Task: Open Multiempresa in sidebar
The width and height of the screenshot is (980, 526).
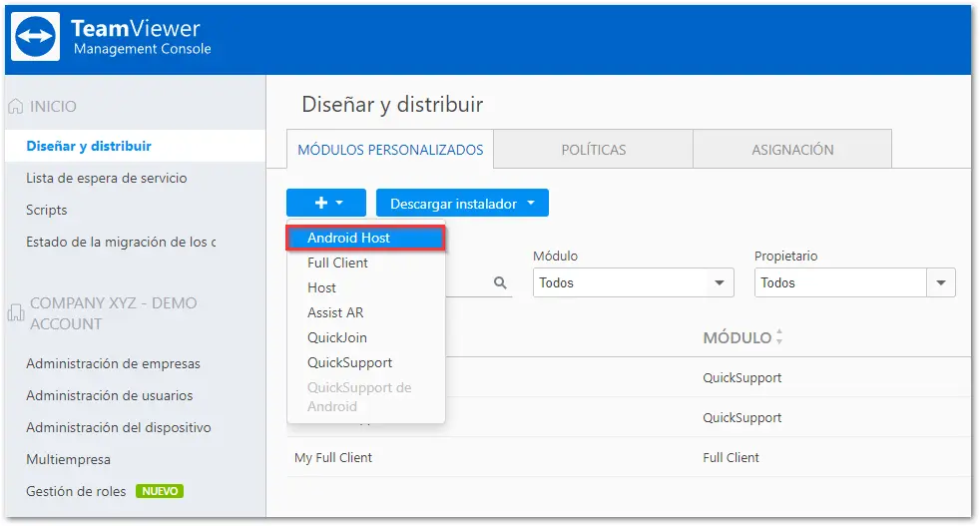Action: pos(68,460)
